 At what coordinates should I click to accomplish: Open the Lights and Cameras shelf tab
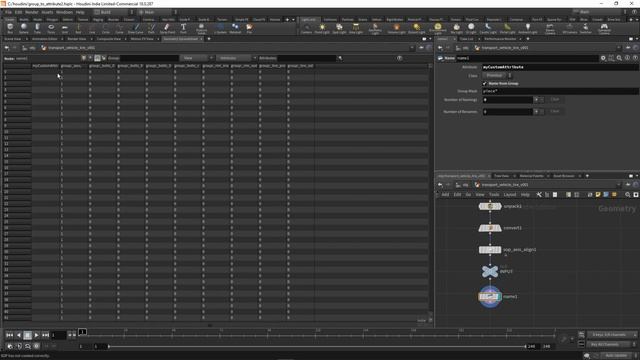click(309, 19)
